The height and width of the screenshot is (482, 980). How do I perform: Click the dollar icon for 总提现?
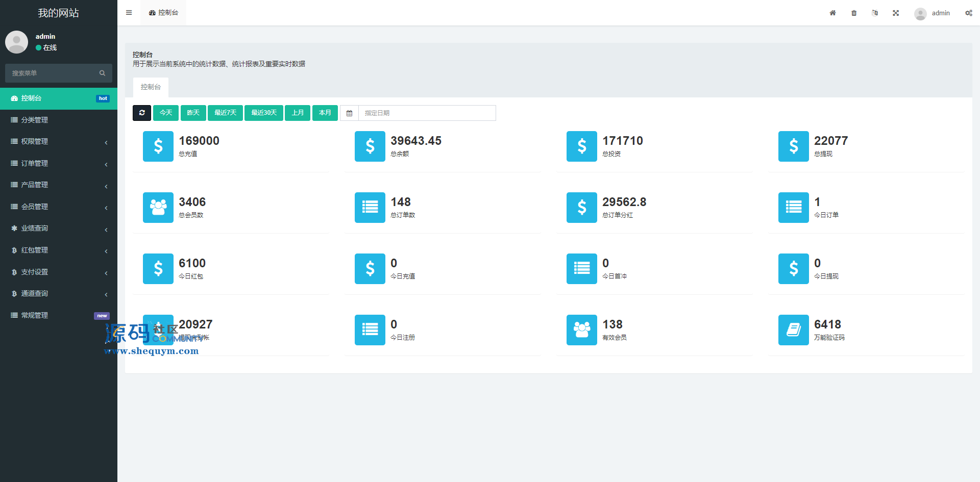tap(794, 146)
